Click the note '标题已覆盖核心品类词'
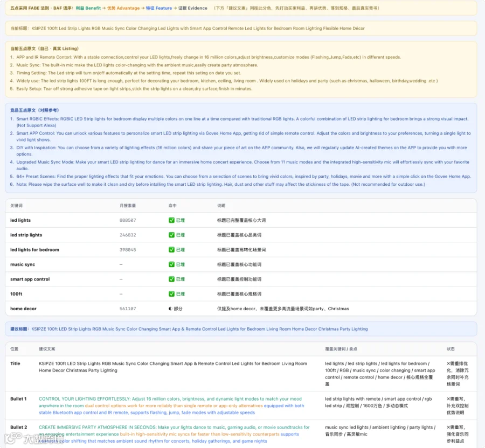485x448 pixels. pos(239,235)
